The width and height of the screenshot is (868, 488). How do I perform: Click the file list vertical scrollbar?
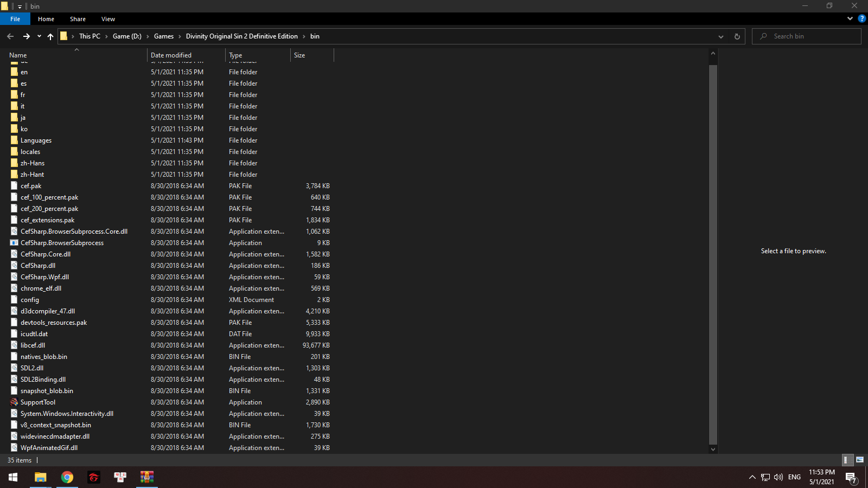[x=713, y=254]
